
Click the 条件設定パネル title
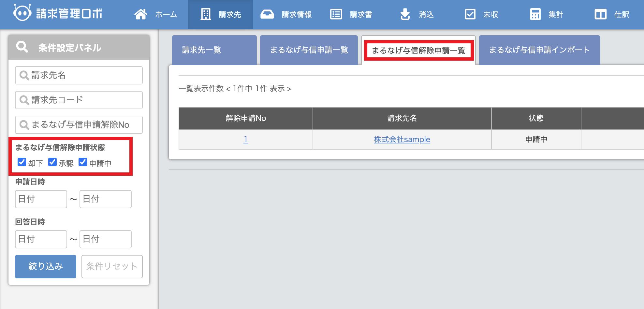click(x=70, y=48)
